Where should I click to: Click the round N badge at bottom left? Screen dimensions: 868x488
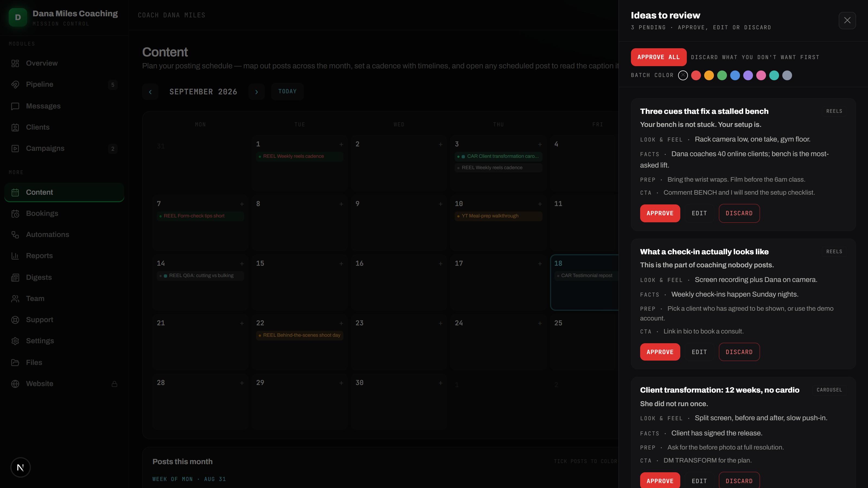pos(21,467)
